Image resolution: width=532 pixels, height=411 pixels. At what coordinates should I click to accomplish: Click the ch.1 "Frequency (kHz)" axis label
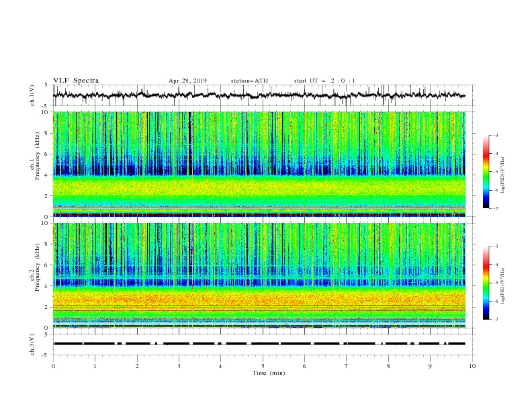(38, 156)
